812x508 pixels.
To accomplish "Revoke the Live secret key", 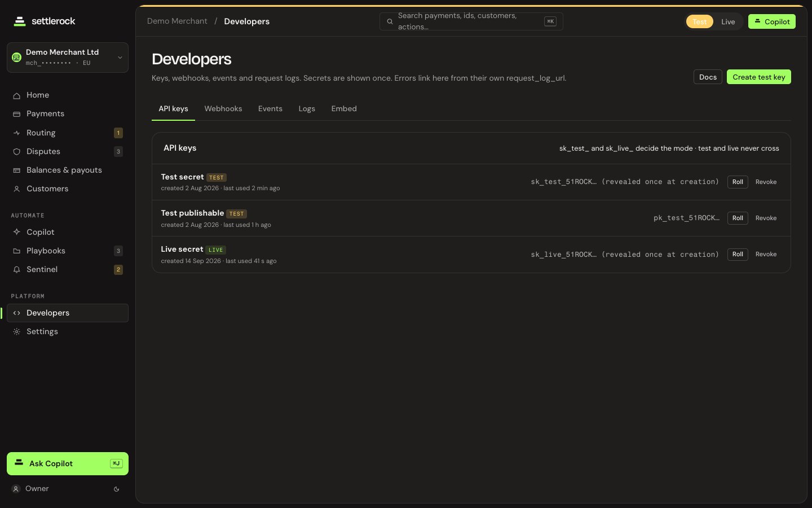I will (766, 255).
